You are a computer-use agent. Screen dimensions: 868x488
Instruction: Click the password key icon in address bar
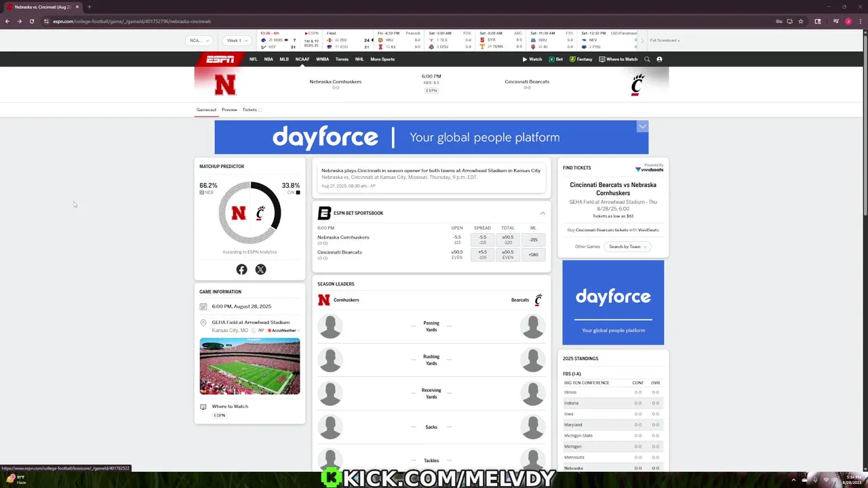[779, 21]
